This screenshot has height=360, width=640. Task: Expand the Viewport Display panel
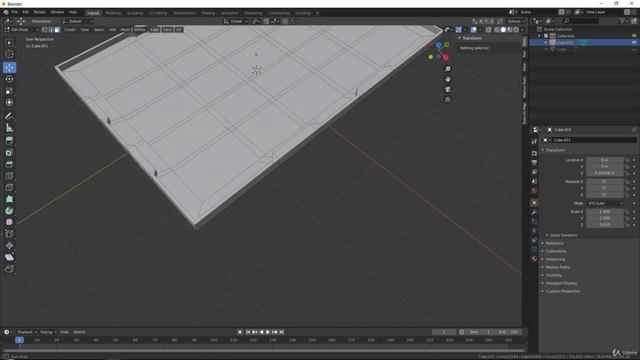561,283
